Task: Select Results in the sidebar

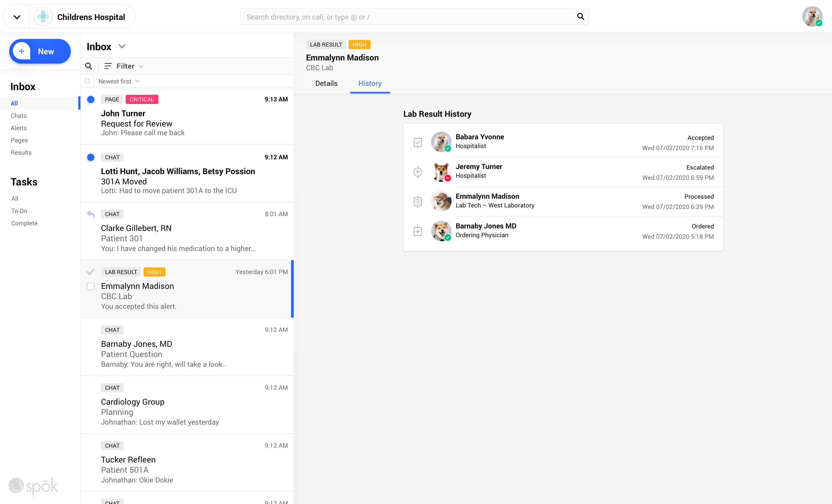Action: point(21,152)
